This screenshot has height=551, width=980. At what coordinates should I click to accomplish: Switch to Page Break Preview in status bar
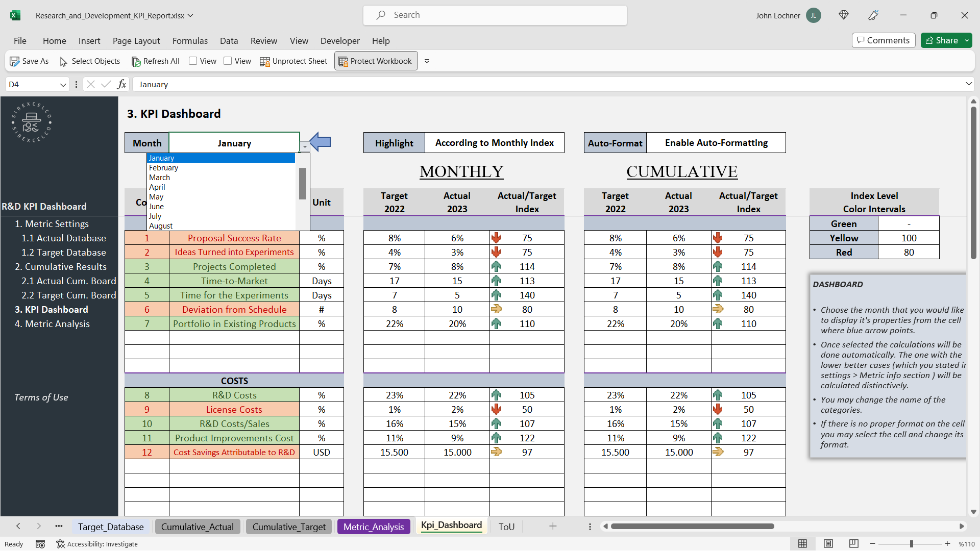coord(853,544)
